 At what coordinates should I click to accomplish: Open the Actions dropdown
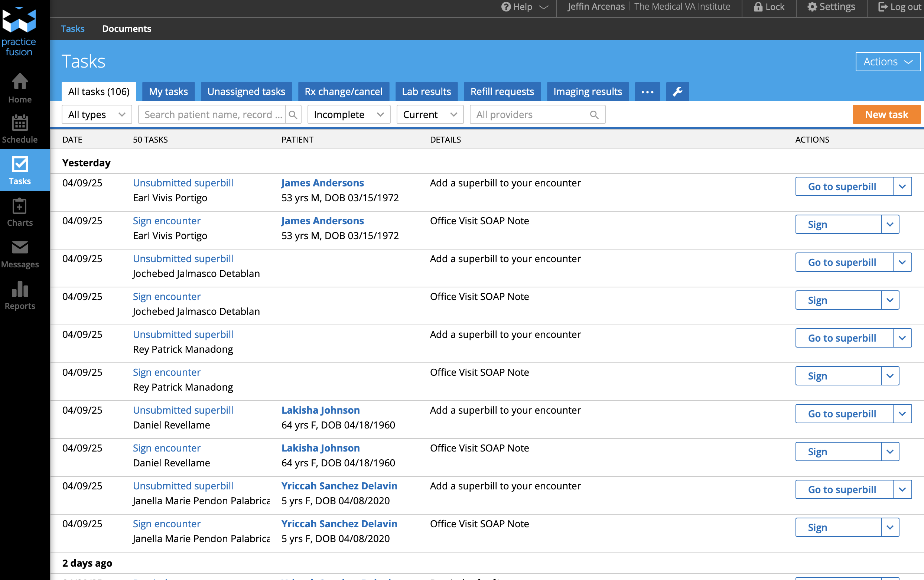tap(888, 62)
